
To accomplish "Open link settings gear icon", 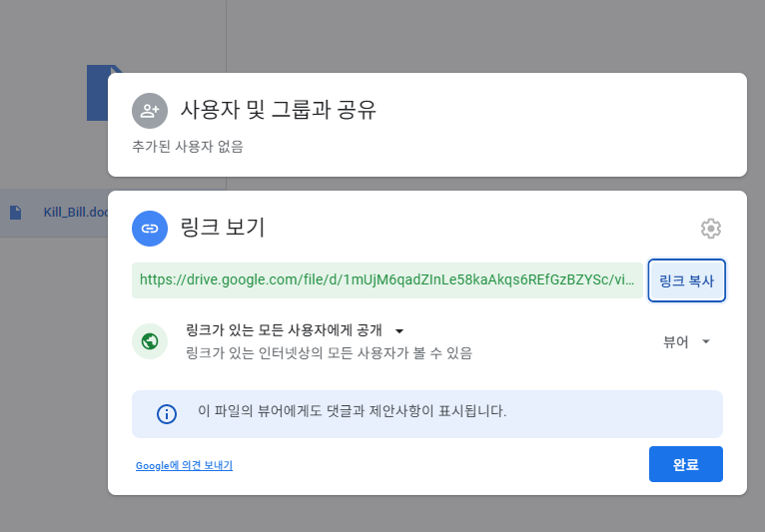I will [x=711, y=229].
